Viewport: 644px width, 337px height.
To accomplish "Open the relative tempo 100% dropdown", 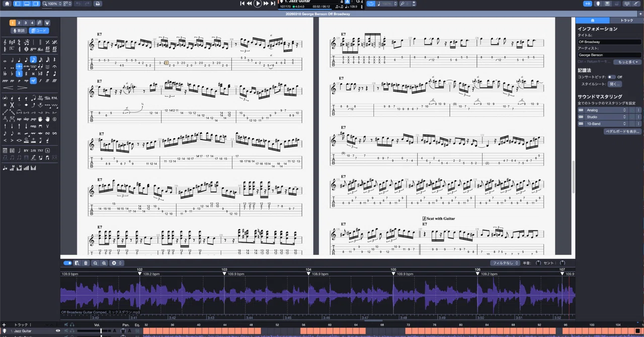I will pyautogui.click(x=386, y=4).
